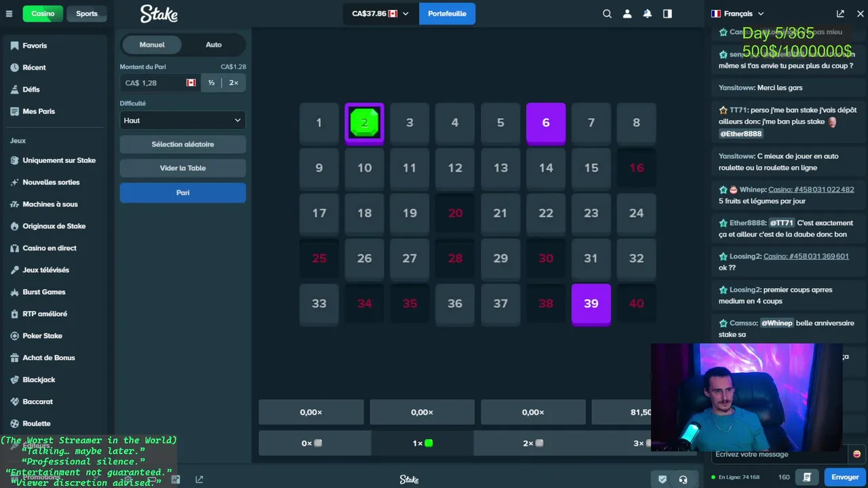868x488 pixels.
Task: Click the Stake logo in header
Action: (x=159, y=14)
